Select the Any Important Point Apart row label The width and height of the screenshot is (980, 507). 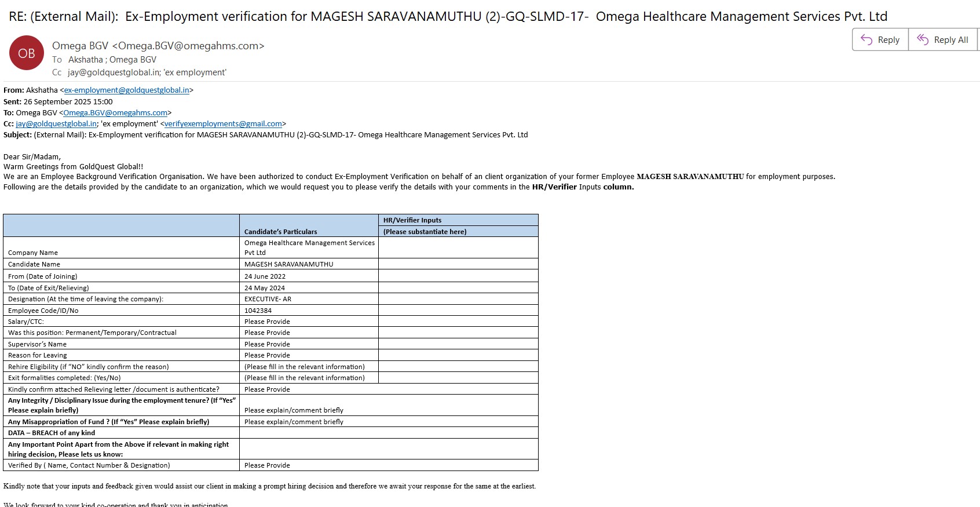point(118,449)
